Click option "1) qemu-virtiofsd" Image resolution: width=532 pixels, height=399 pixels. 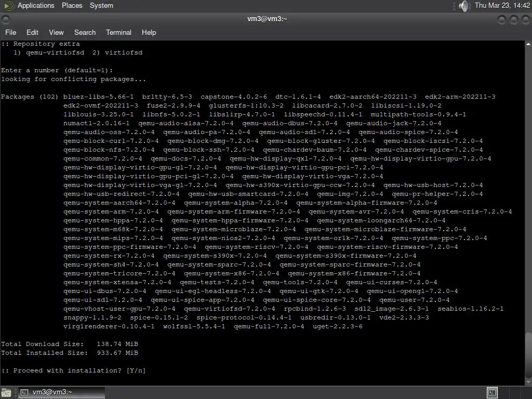[x=49, y=52]
